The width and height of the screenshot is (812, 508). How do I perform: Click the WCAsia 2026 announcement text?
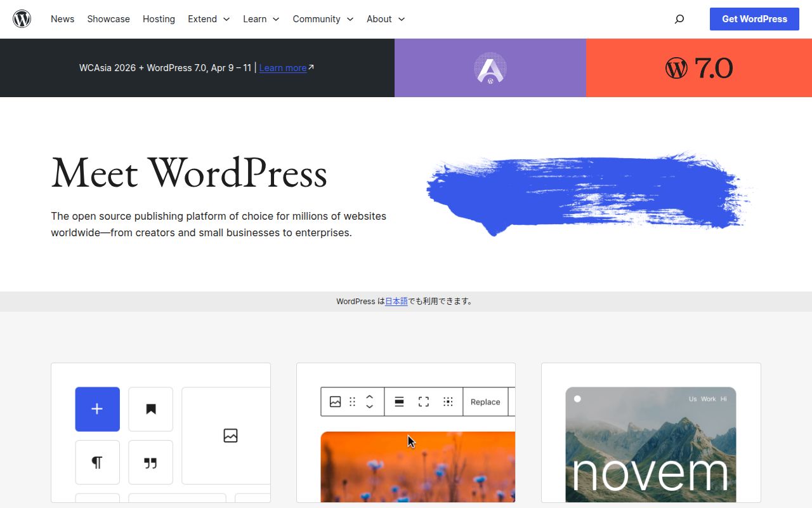(x=165, y=68)
